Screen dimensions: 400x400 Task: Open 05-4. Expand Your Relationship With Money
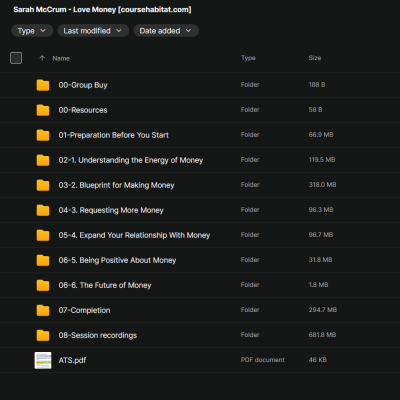[x=134, y=235]
